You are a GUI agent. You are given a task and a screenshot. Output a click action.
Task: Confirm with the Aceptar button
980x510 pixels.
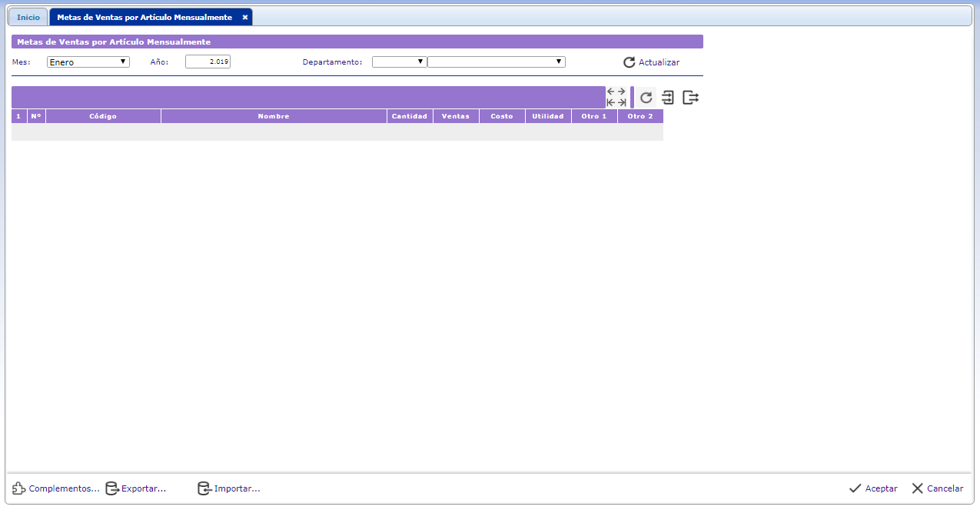873,488
